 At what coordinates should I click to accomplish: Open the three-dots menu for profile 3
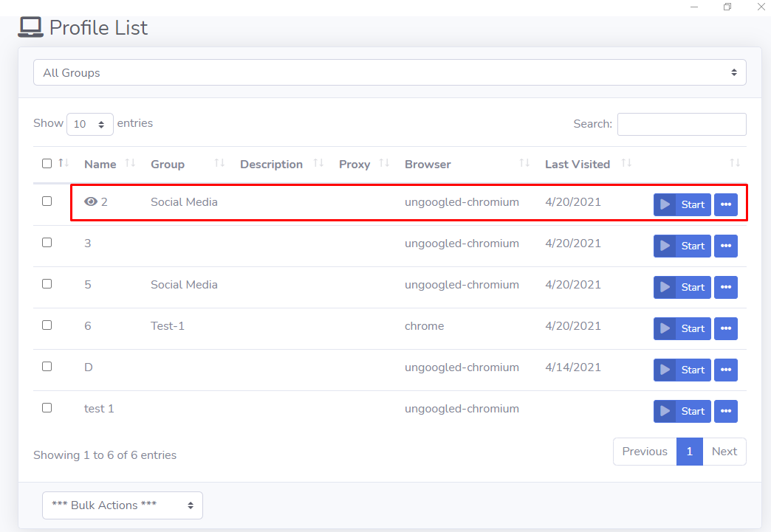tap(726, 246)
